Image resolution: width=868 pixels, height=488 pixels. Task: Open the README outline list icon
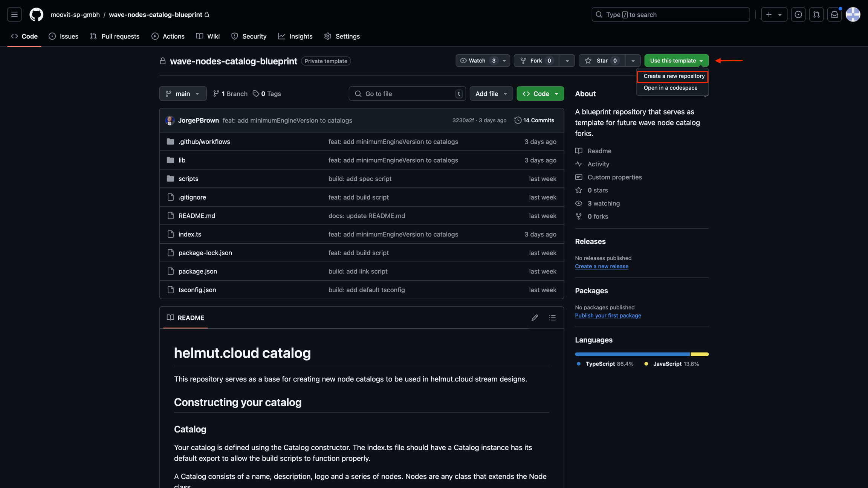click(552, 318)
